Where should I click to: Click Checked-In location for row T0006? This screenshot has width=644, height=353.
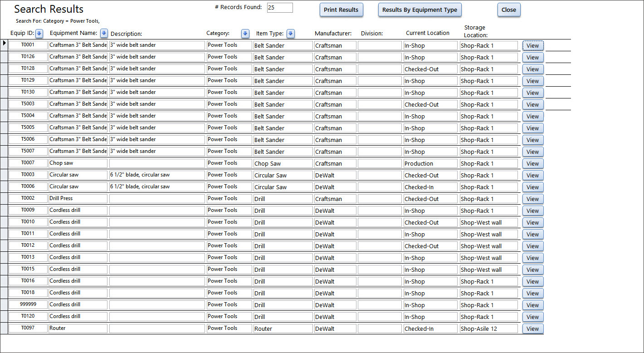coord(430,187)
